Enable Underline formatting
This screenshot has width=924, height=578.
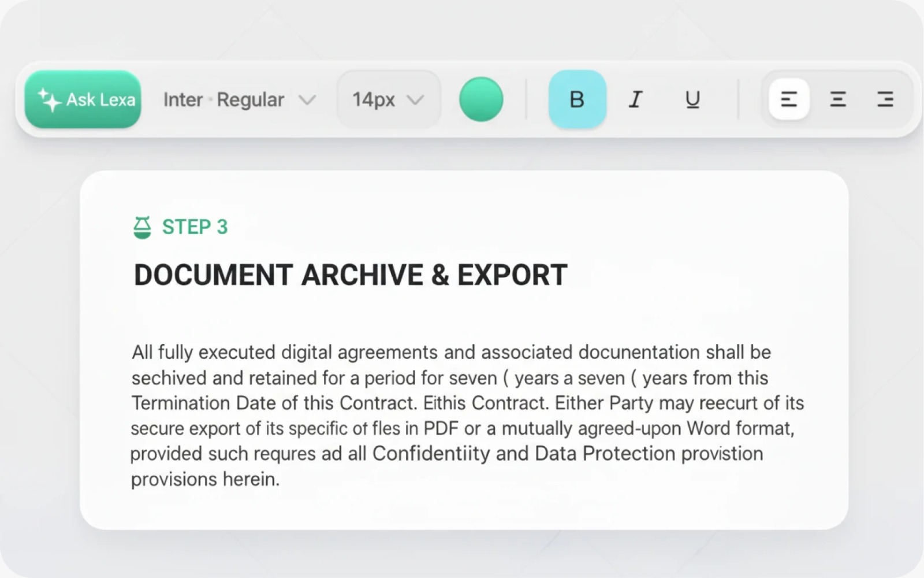692,99
